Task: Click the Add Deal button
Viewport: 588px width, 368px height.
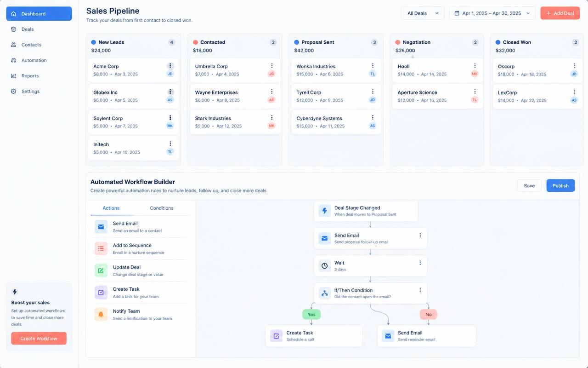Action: click(x=560, y=13)
